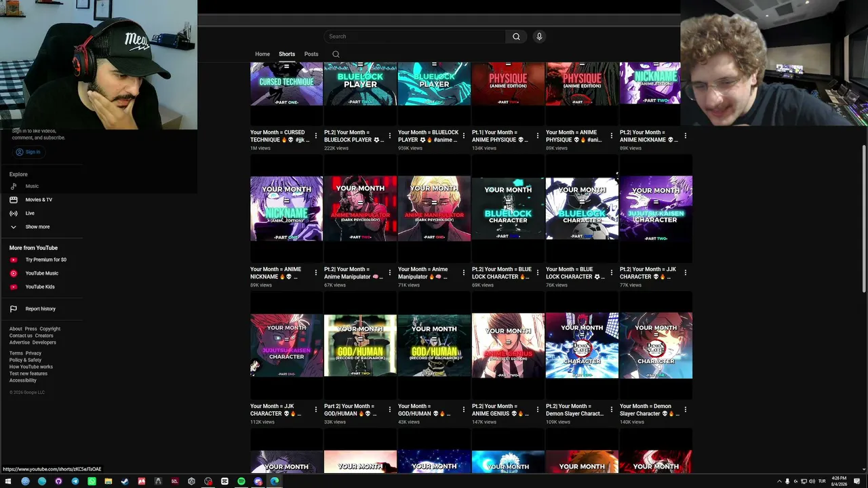Screen dimensions: 868x488
Task: Open the Windows notification center
Action: [x=858, y=481]
